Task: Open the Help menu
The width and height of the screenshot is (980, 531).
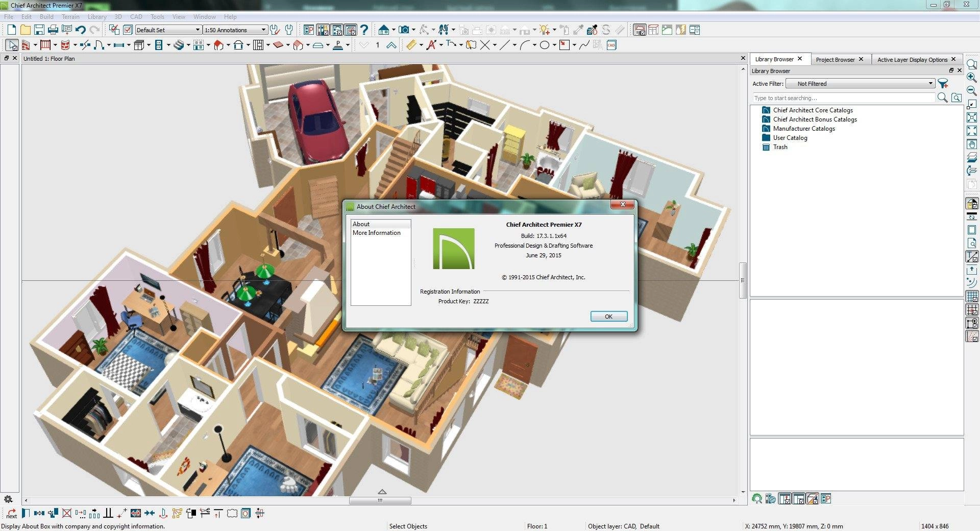Action: [230, 17]
